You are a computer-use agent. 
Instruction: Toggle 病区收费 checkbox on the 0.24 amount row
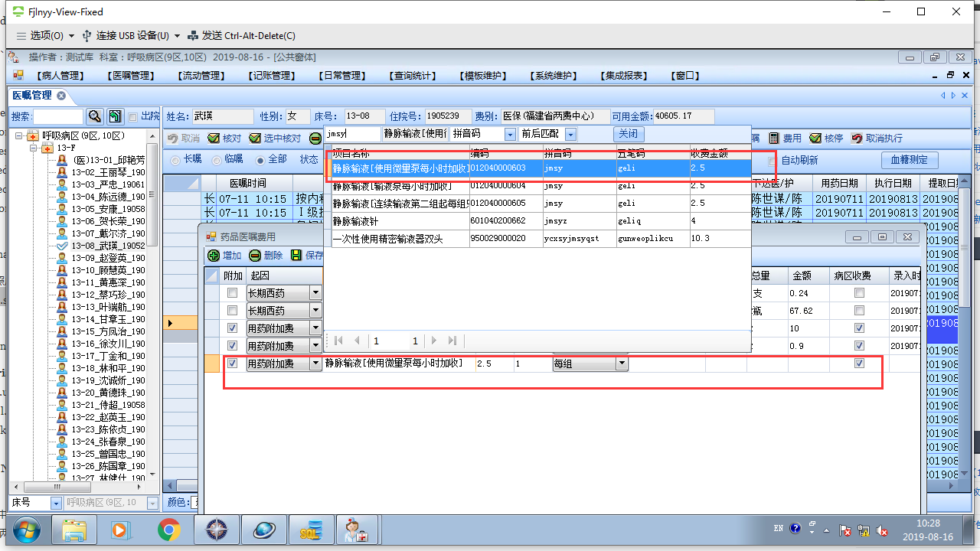pyautogui.click(x=860, y=292)
